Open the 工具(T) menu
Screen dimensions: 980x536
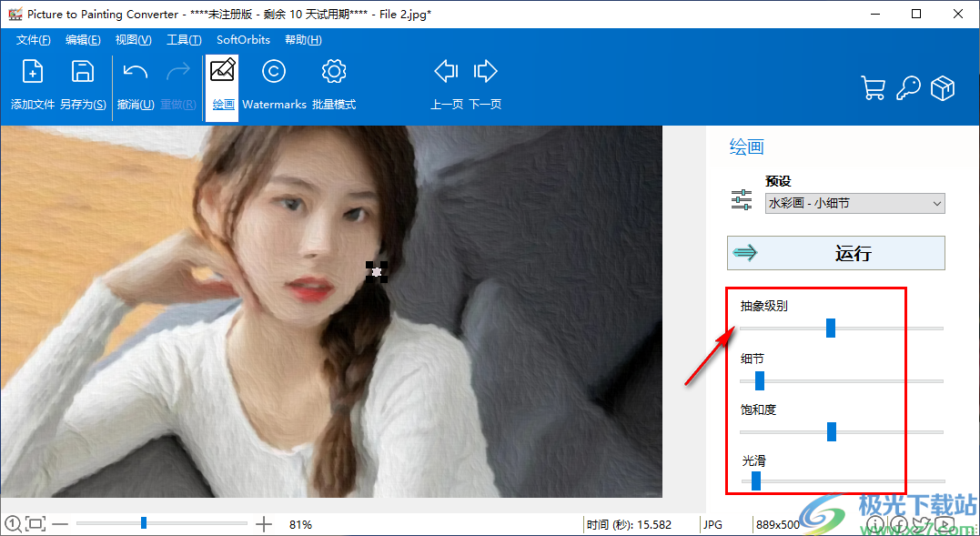184,40
